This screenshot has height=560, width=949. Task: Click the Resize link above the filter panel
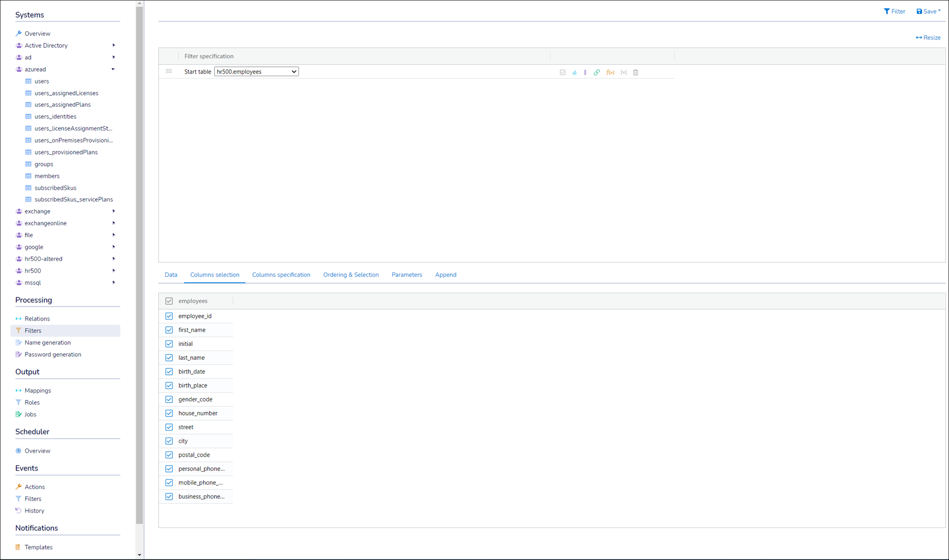point(931,38)
